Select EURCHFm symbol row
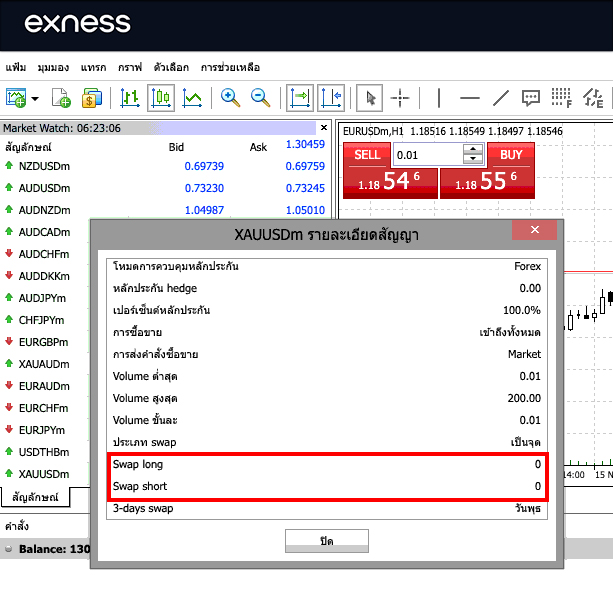 click(43, 408)
